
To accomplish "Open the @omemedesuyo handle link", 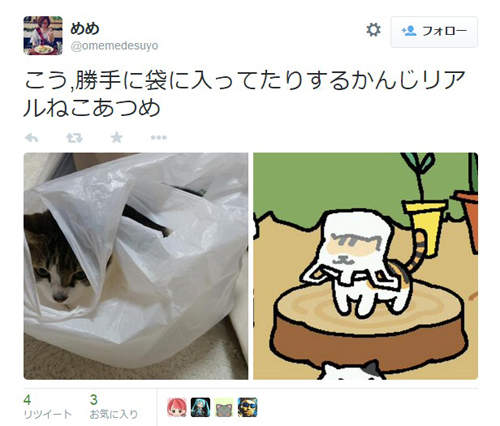I will click(x=114, y=46).
